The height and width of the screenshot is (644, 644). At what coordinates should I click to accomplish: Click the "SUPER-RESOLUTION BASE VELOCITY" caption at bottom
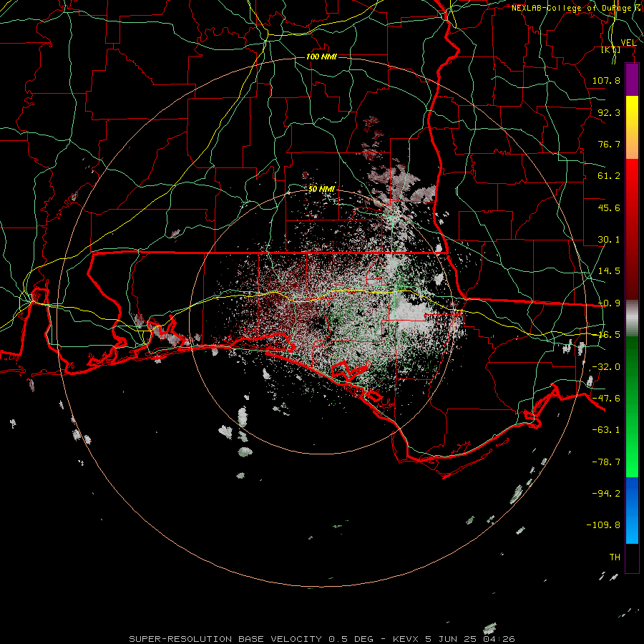[225, 639]
